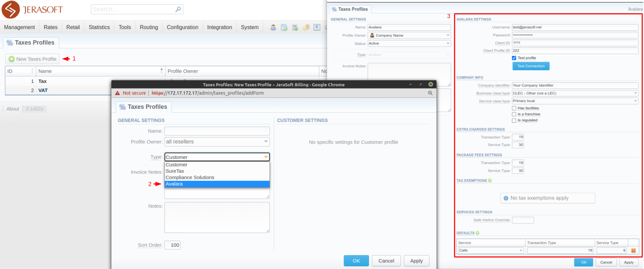Screen dimensions: 644x269
Task: Minimize the Chrome popup window
Action: tap(411, 84)
